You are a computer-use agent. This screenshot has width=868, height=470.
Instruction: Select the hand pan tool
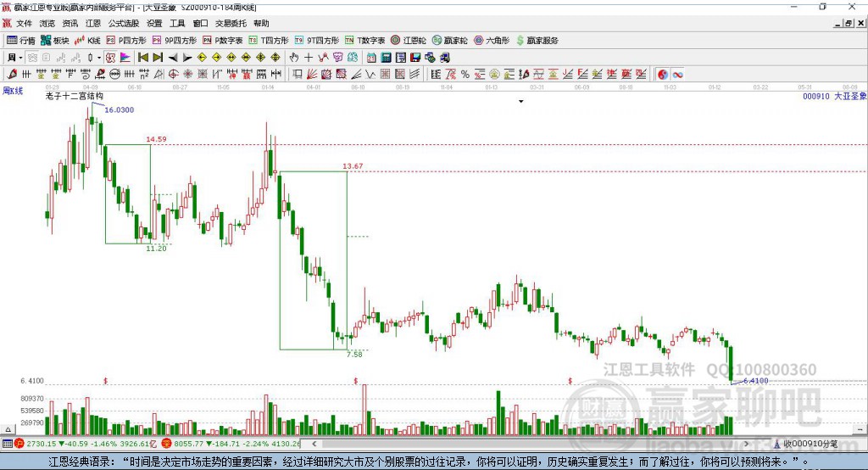[x=293, y=58]
